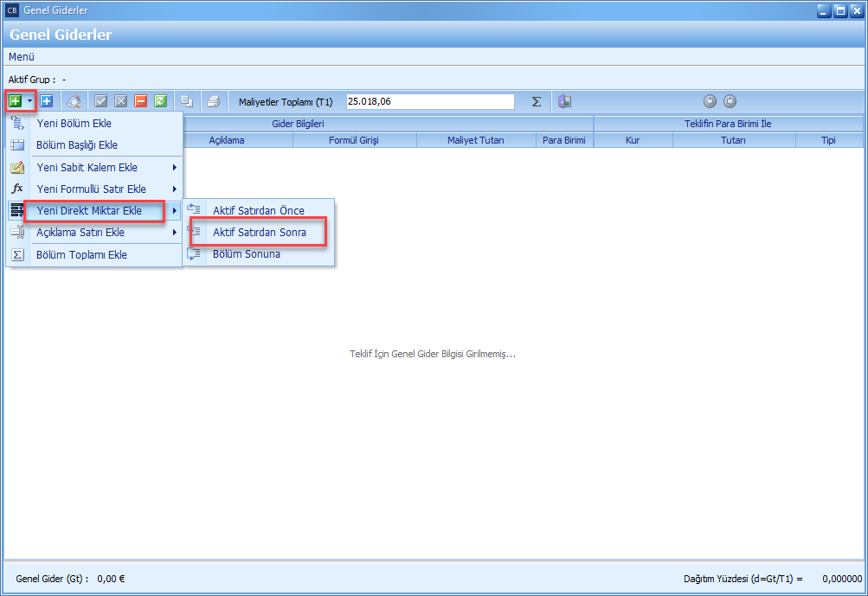Click the green plus add button
Screen dimensions: 868x596
[x=15, y=101]
